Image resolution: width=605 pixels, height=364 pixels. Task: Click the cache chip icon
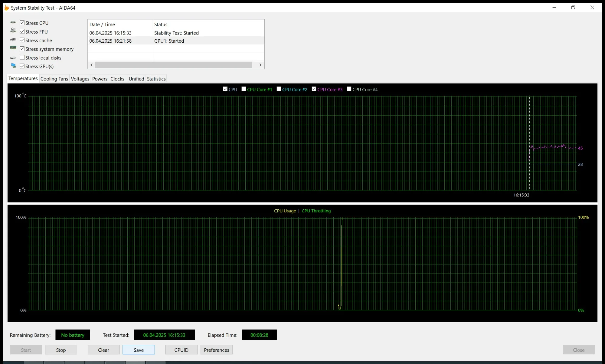tap(13, 40)
